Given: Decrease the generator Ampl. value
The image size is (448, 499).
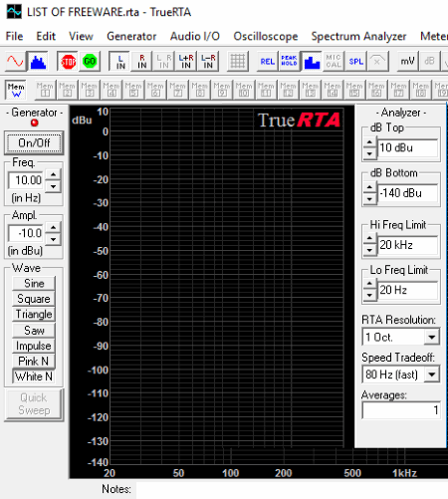Looking at the screenshot, I should pos(54,239).
